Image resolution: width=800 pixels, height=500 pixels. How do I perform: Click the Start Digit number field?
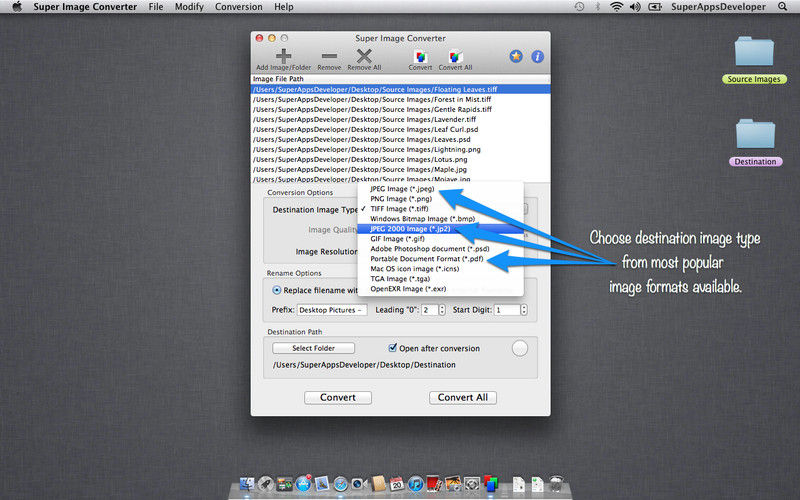coord(507,310)
